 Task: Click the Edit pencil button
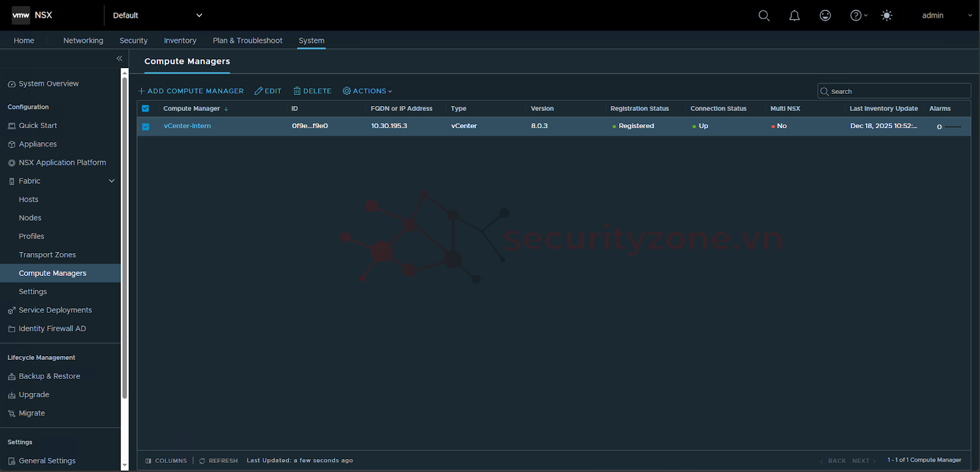click(268, 91)
